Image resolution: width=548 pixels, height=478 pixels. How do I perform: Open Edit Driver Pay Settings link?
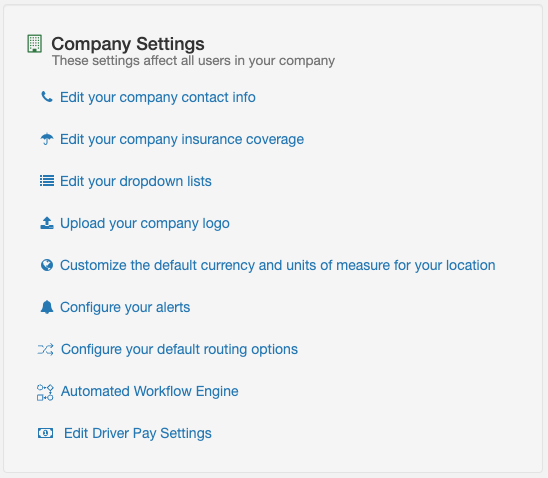[x=138, y=433]
